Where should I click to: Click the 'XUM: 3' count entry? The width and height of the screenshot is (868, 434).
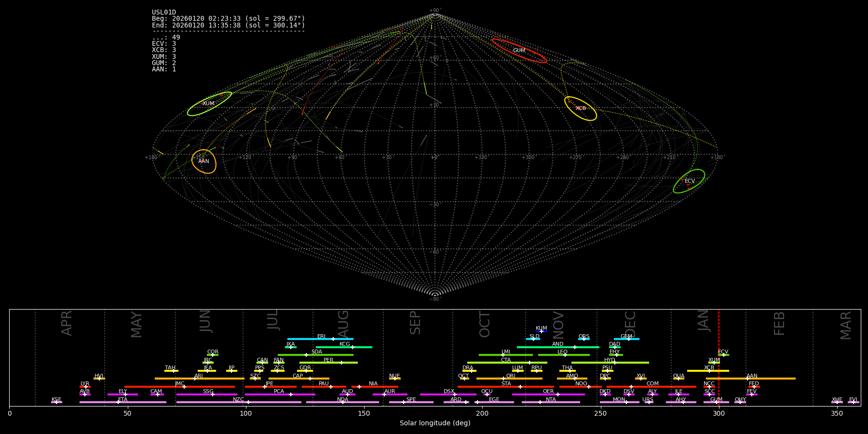[164, 57]
